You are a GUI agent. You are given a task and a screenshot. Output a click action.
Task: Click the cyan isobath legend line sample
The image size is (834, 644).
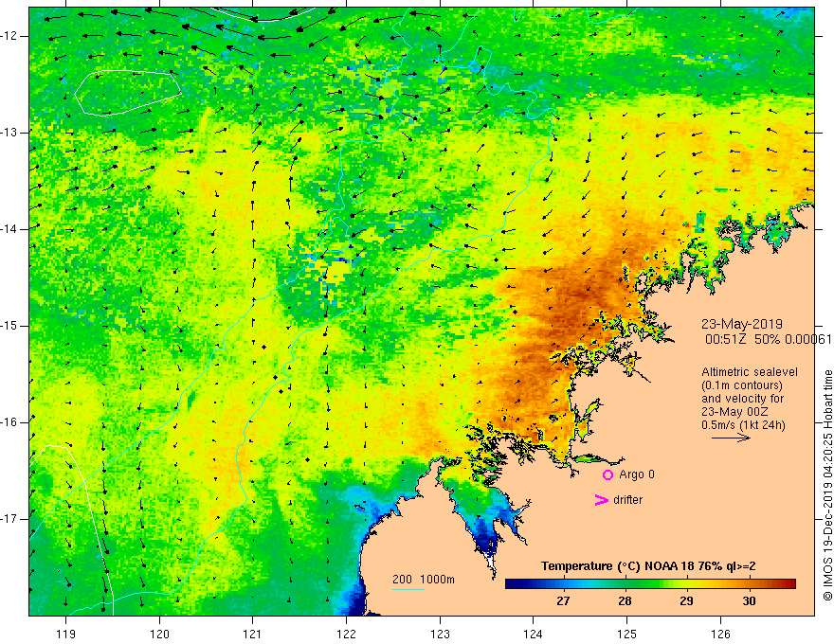click(x=408, y=589)
